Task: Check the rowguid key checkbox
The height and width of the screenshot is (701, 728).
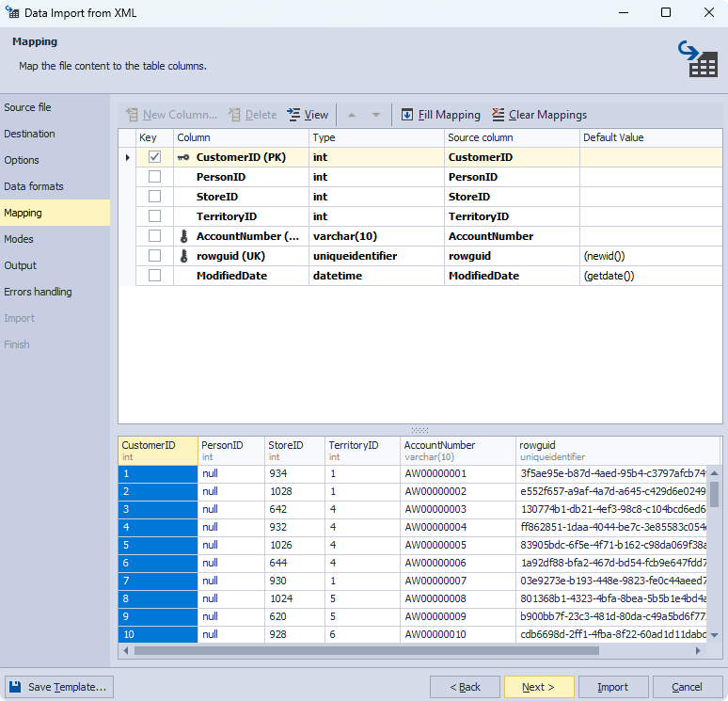Action: pos(154,256)
